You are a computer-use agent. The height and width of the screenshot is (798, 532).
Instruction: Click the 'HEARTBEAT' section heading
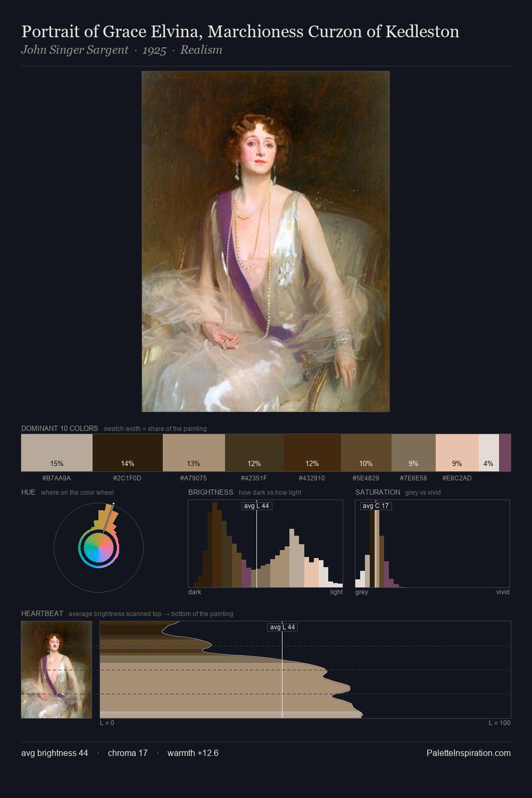(x=42, y=613)
